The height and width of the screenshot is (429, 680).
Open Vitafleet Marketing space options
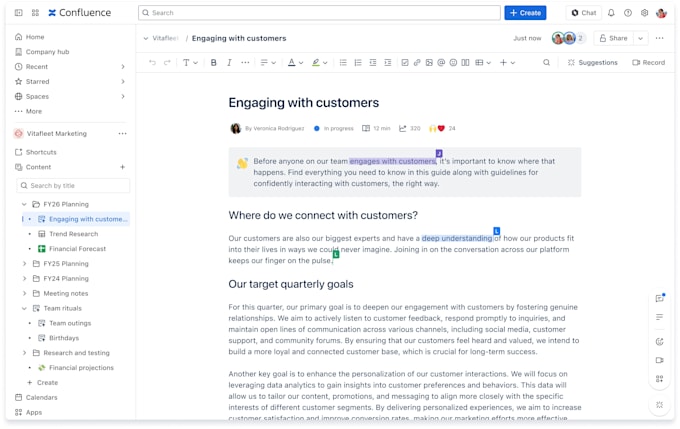[122, 134]
